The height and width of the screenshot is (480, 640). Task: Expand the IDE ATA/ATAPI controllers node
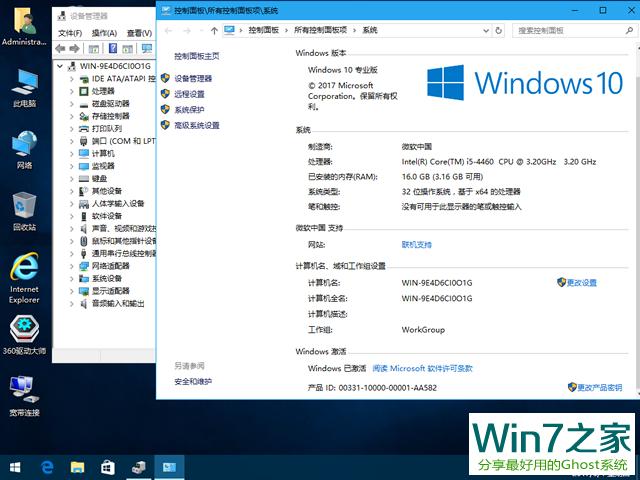(71, 79)
